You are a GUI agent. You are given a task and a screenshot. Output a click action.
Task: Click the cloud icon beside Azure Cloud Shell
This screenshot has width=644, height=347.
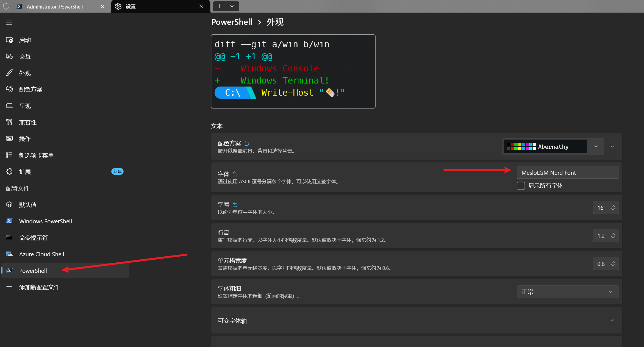[9, 254]
